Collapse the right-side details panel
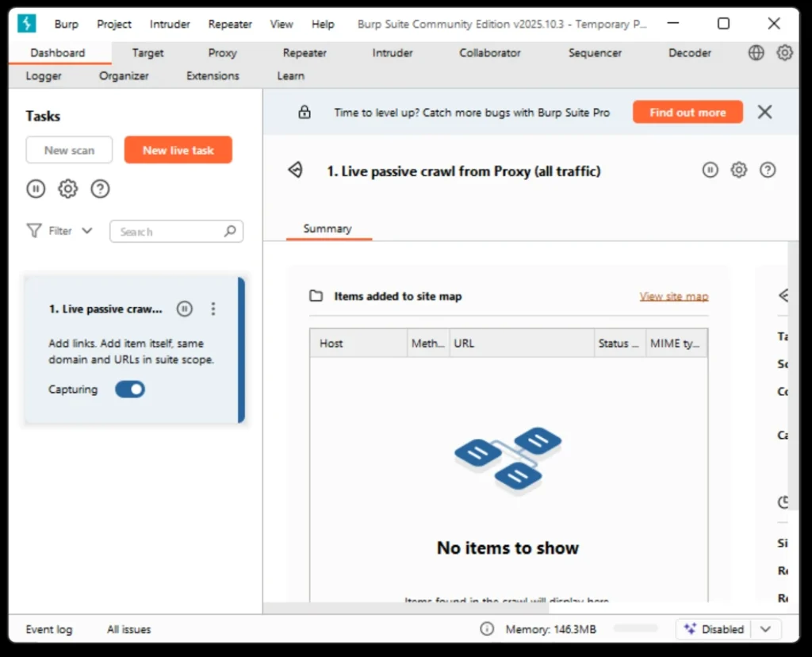Screen dimensions: 812x657 click(x=784, y=295)
